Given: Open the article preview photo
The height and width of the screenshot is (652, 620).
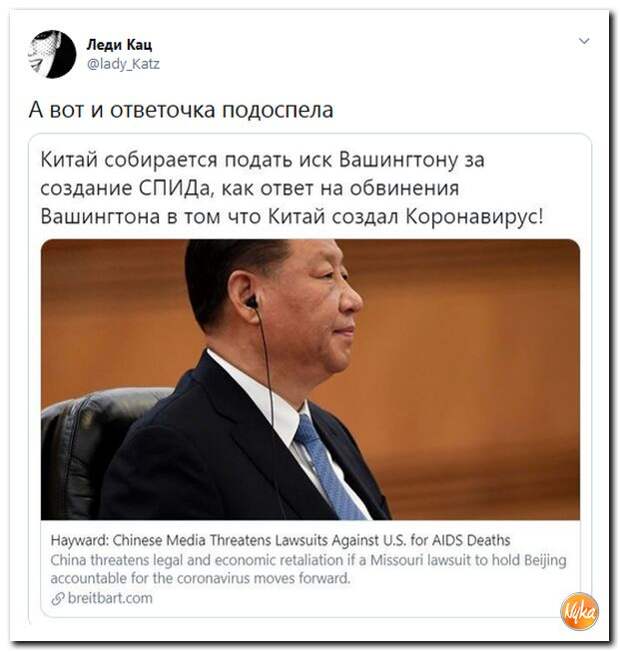Looking at the screenshot, I should point(310,379).
